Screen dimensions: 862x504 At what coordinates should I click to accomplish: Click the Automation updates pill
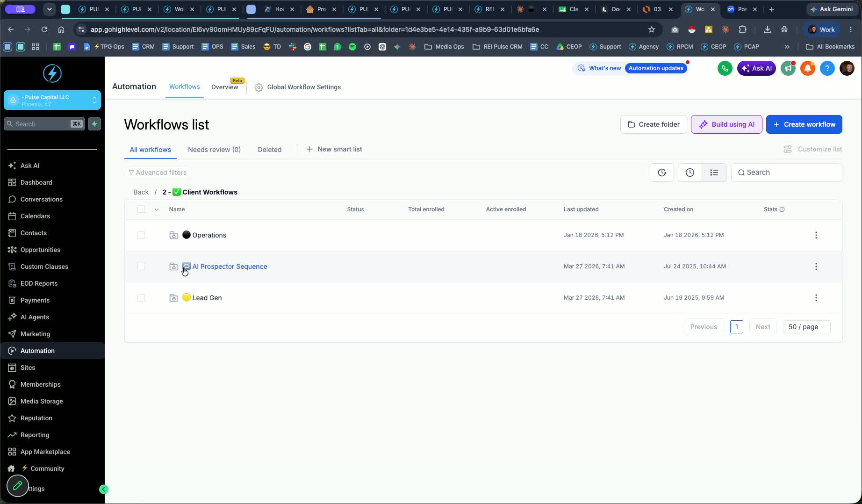(656, 68)
